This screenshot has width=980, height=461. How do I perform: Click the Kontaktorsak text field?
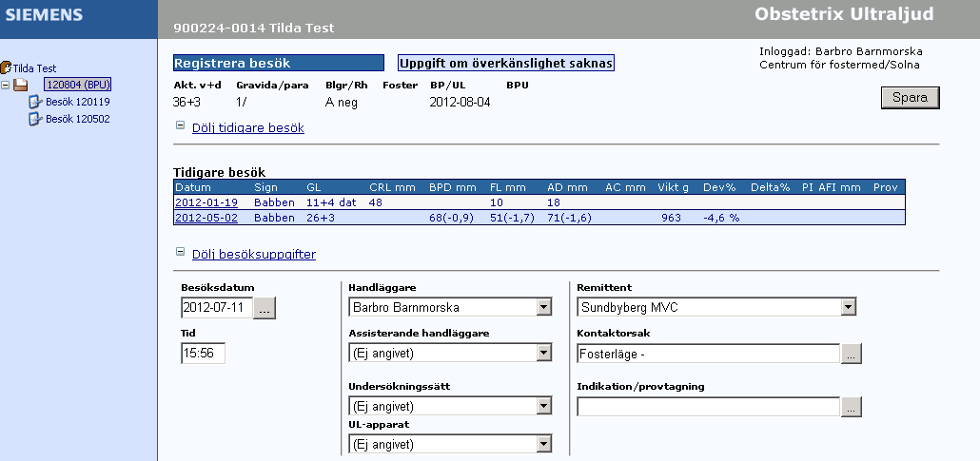tap(708, 354)
